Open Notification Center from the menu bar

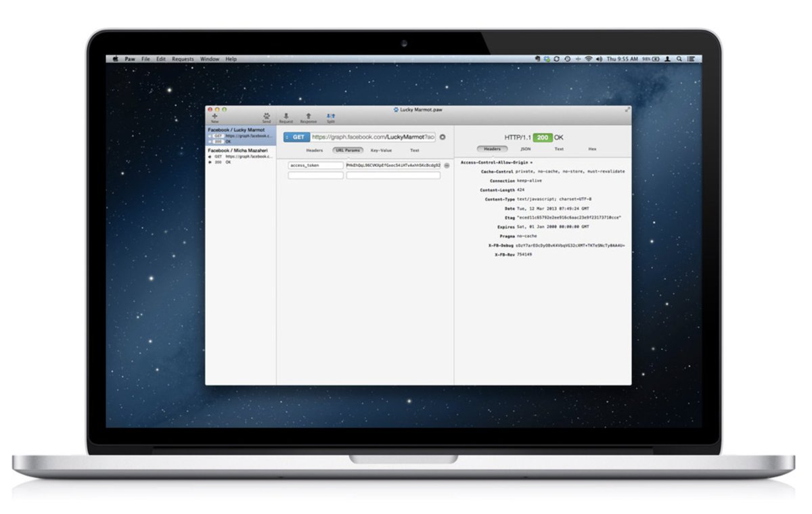692,59
